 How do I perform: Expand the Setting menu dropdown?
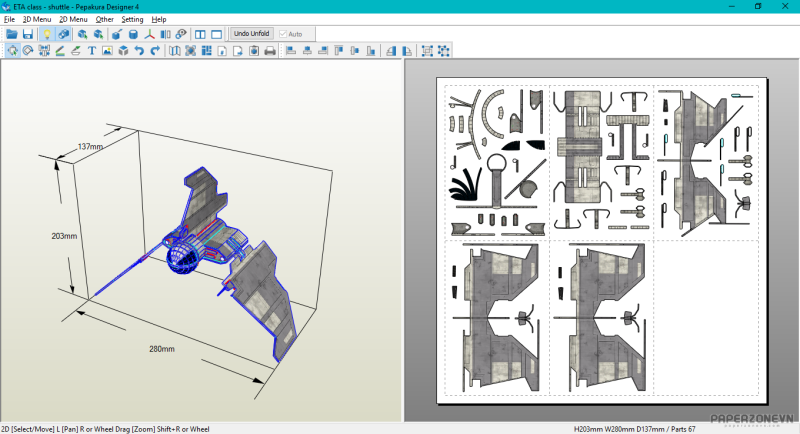coord(132,19)
